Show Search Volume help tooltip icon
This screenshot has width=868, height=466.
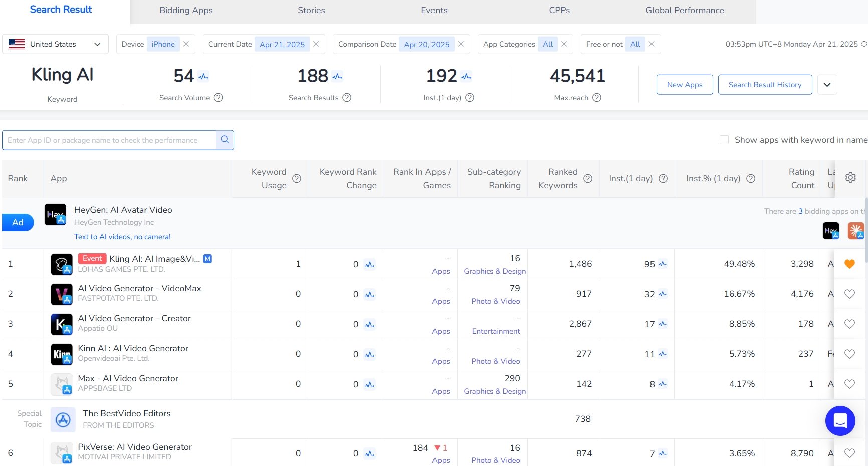click(219, 98)
